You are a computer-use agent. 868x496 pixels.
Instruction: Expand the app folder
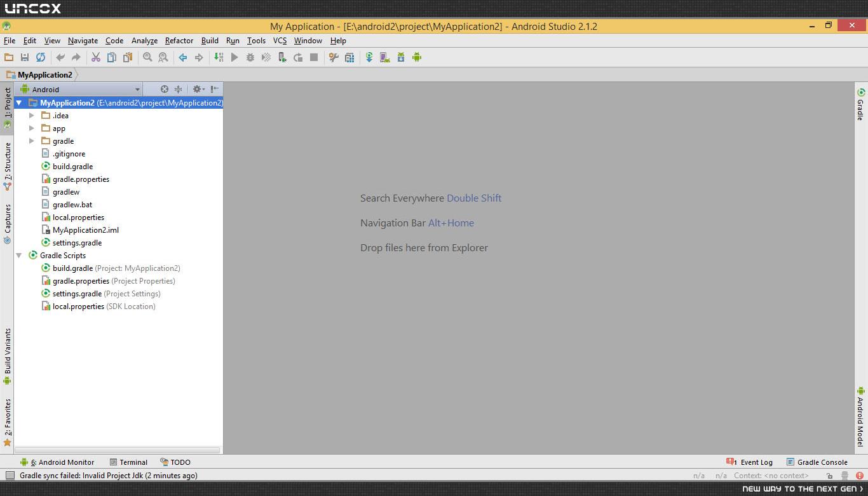32,128
